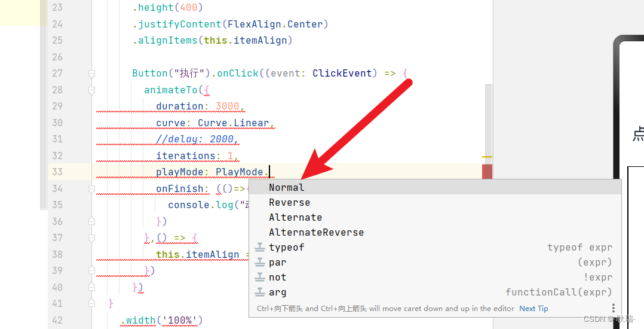This screenshot has width=644, height=329.
Task: Click the arg template icon
Action: 259,293
